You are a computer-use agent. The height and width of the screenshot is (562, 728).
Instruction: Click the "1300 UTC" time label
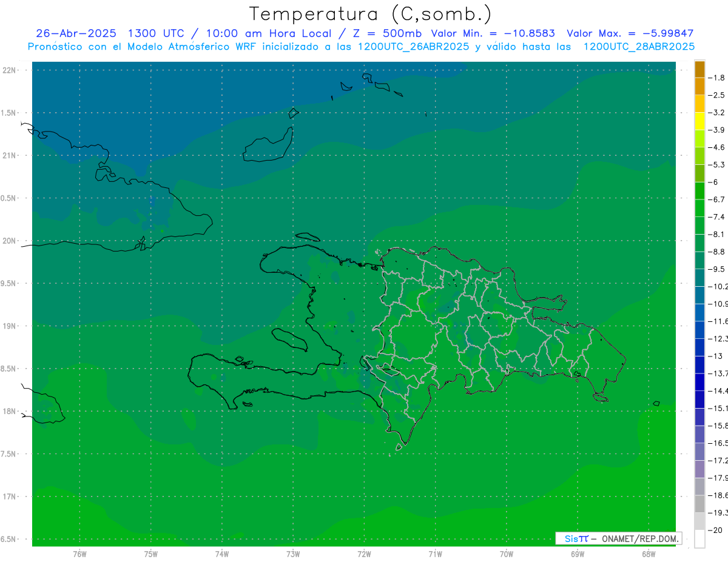pyautogui.click(x=157, y=33)
